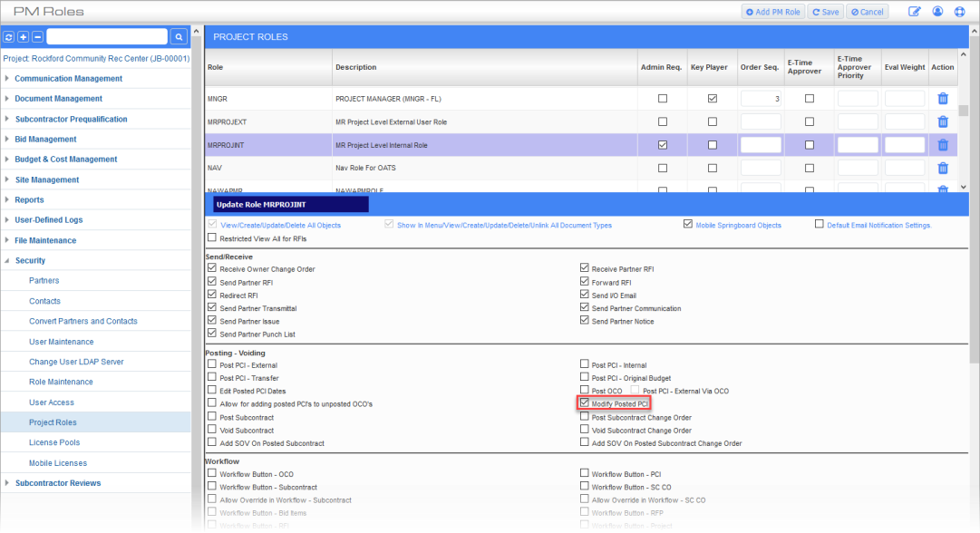
Task: Click the Save button
Action: 825,10
